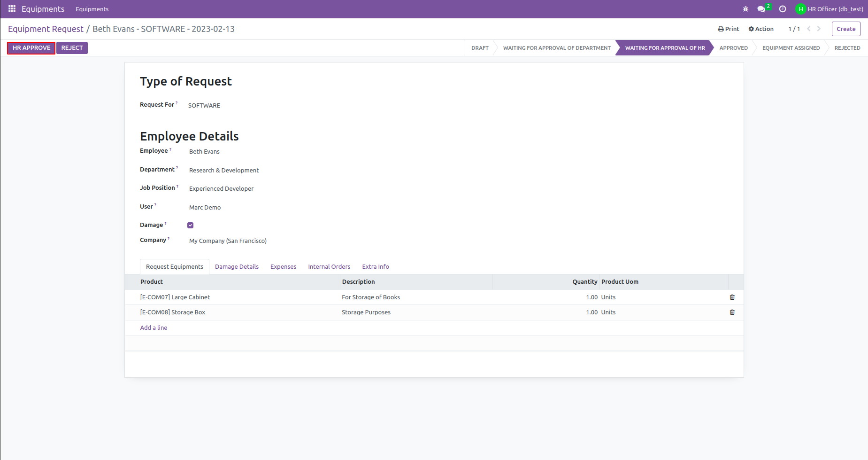Image resolution: width=868 pixels, height=460 pixels.
Task: Select the Rejected status stage
Action: coord(847,48)
